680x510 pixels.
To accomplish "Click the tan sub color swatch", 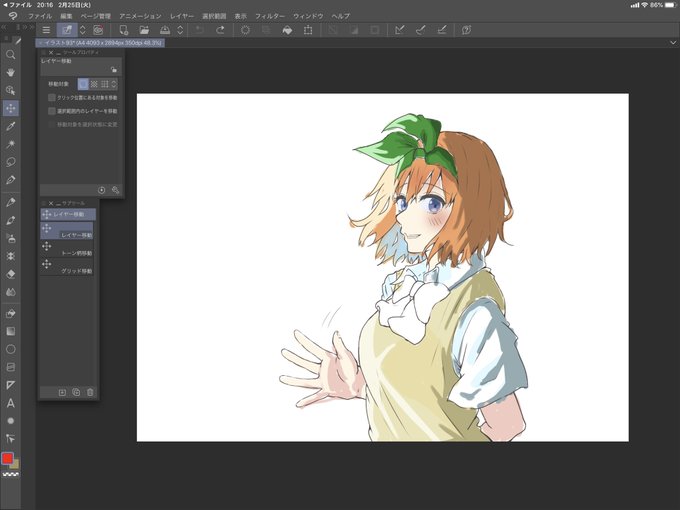I will pos(16,465).
